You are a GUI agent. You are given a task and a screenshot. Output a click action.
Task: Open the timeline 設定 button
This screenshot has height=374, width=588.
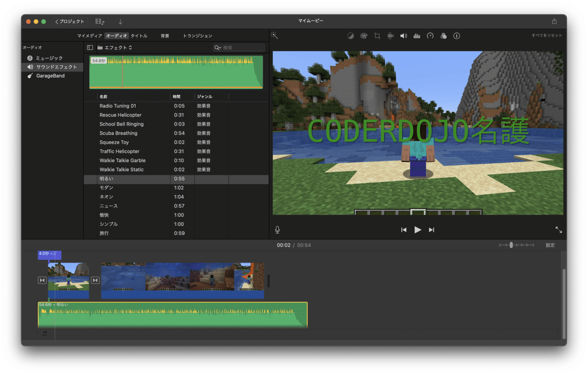point(550,245)
